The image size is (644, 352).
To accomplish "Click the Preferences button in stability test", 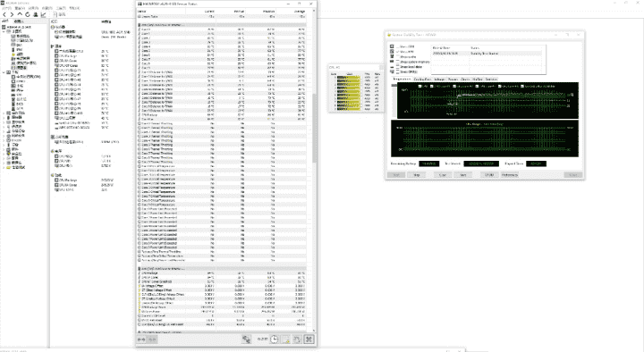I will pyautogui.click(x=510, y=175).
